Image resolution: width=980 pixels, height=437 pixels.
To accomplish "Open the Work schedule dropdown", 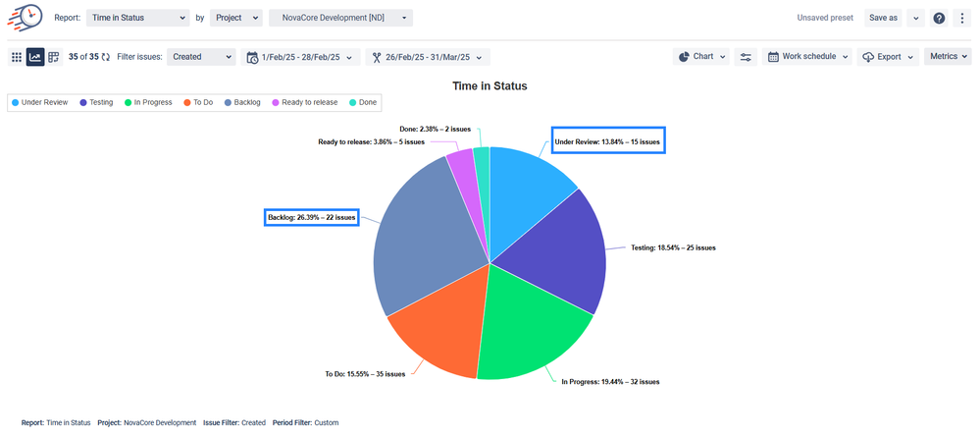I will click(x=807, y=57).
